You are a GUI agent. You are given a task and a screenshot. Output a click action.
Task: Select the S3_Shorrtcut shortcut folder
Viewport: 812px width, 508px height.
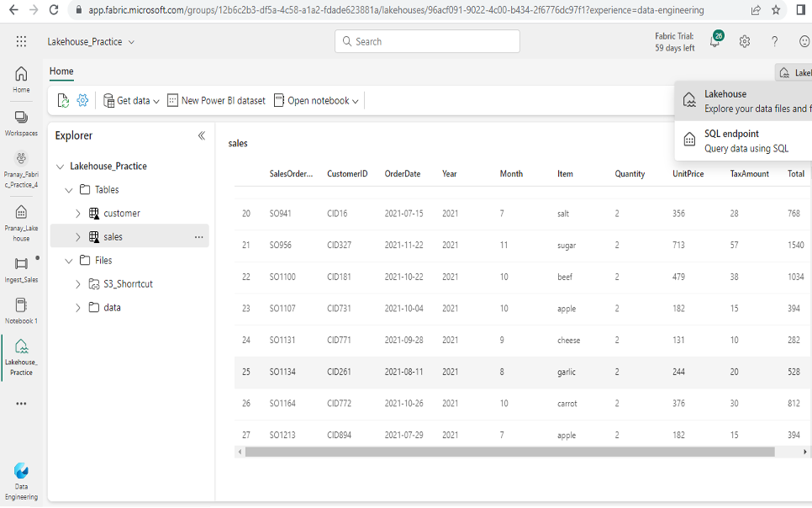[128, 284]
